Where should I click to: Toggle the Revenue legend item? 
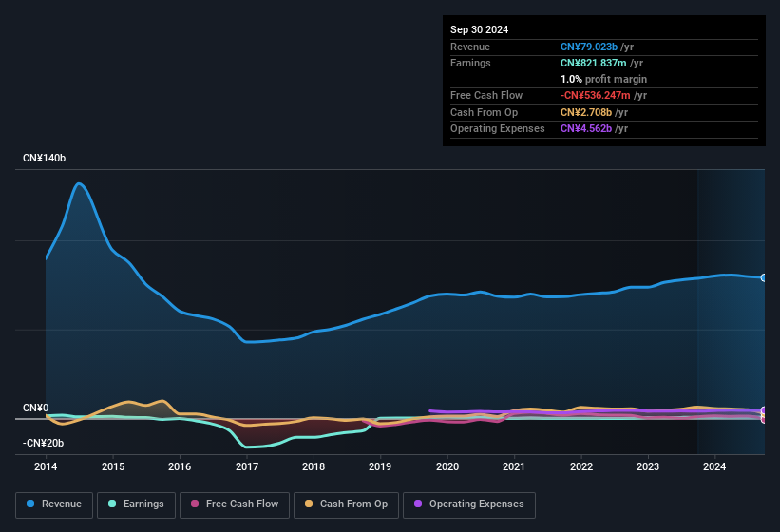(x=53, y=503)
